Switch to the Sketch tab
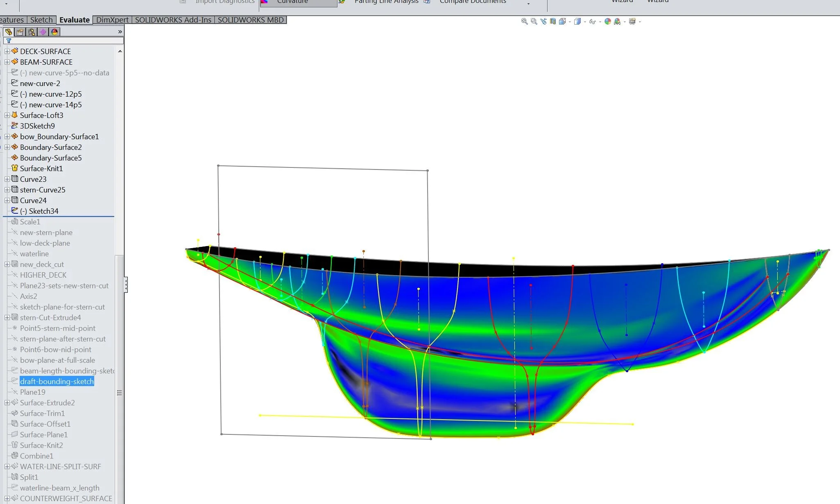Screen dimensions: 840x504 (x=41, y=20)
